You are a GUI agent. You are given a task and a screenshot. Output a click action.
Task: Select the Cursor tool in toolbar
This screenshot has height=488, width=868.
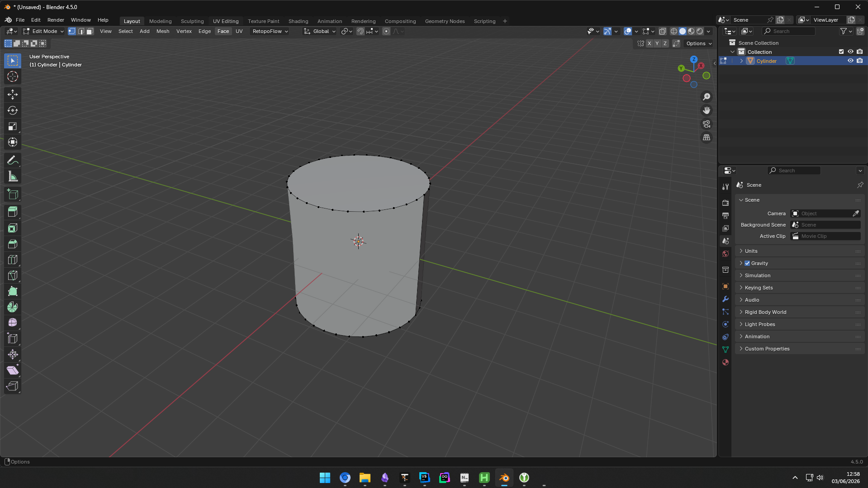[13, 76]
